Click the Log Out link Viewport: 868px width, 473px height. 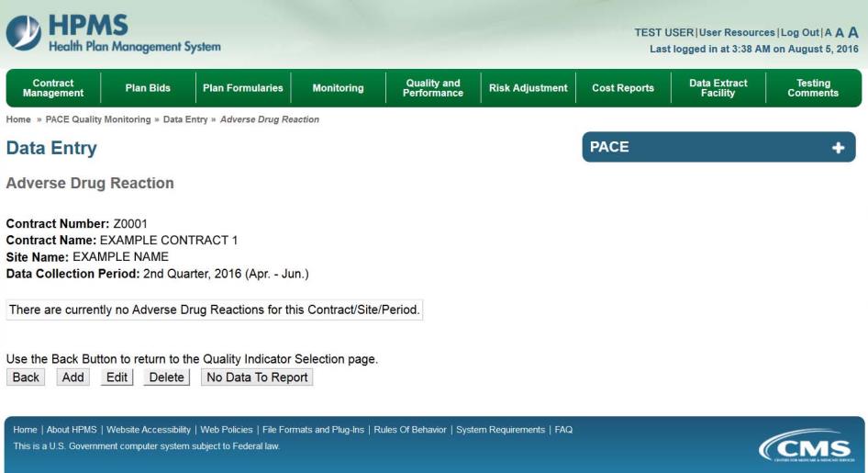pyautogui.click(x=800, y=33)
